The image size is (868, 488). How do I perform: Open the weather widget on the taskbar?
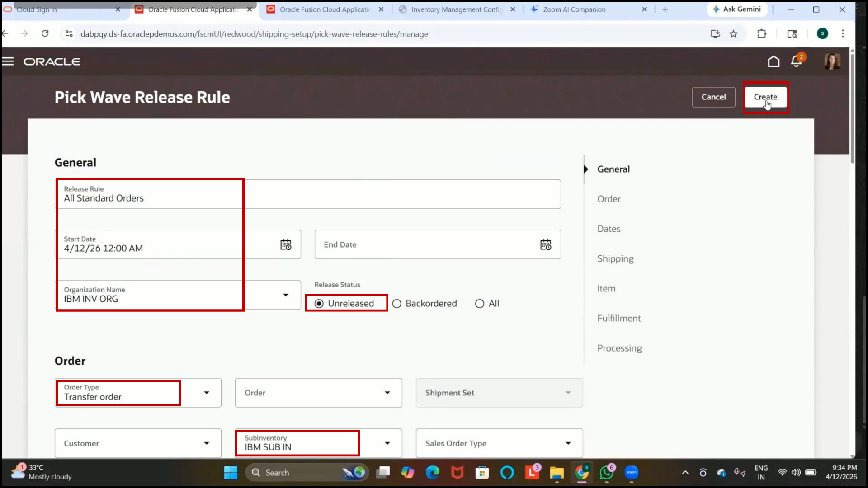pos(42,472)
